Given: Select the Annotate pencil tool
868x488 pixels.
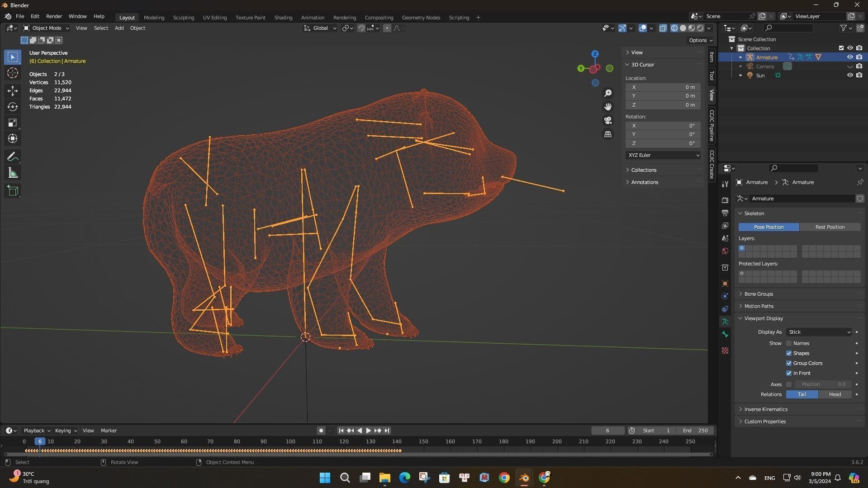Looking at the screenshot, I should click(13, 156).
